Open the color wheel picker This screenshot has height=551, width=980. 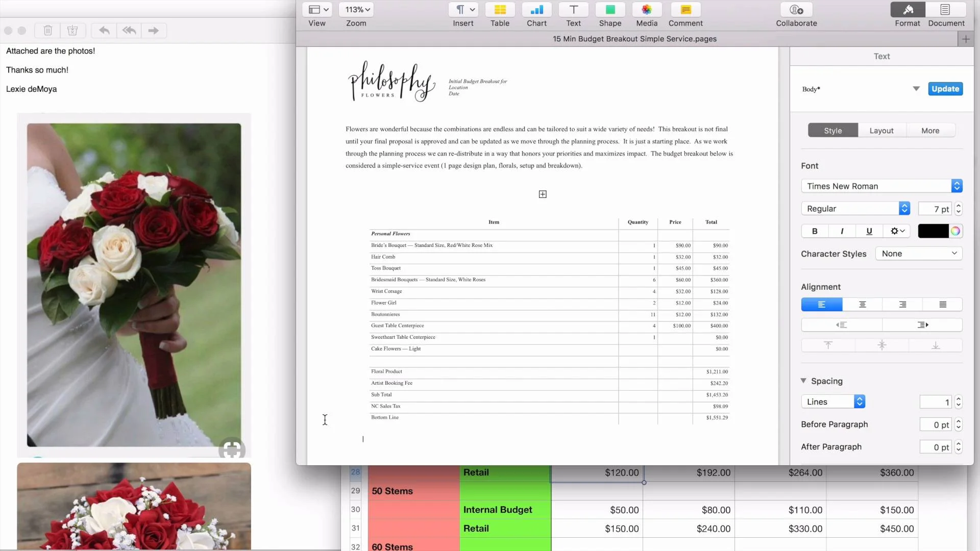tap(955, 231)
